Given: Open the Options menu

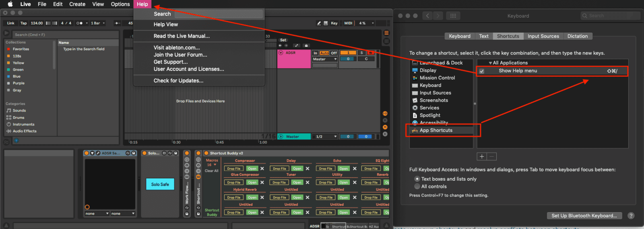Looking at the screenshot, I should tap(120, 4).
